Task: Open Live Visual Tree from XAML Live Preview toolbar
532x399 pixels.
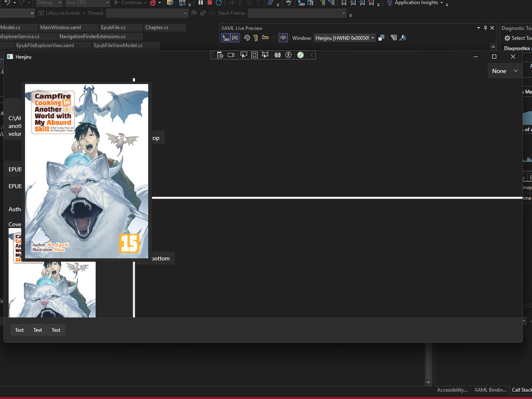Action: tap(394, 38)
